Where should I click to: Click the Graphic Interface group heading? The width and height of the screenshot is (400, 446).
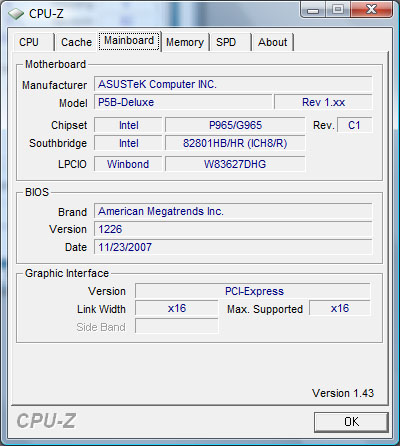click(67, 273)
